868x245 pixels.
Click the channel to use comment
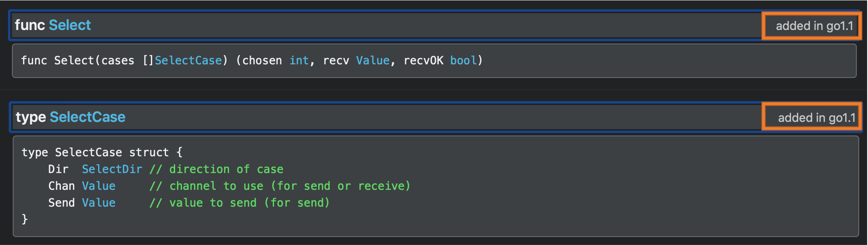(x=280, y=186)
